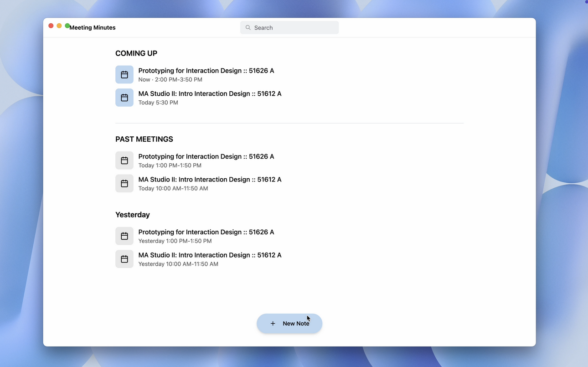
Task: Select the calendar icon for today's past Prototyping session
Action: [x=124, y=160]
